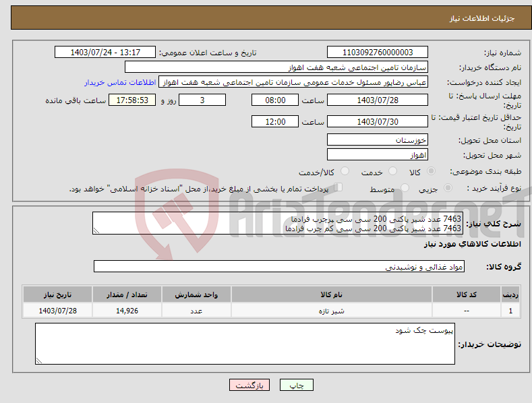Select the کالا/خدمت radio button
532x403 pixels.
tap(345, 171)
